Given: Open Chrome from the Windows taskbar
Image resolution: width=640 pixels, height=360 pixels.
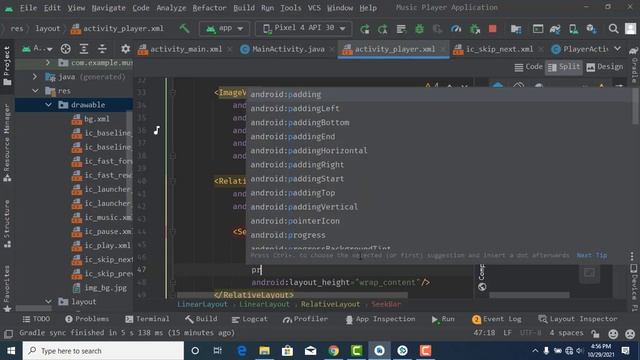Looking at the screenshot, I should (333, 351).
